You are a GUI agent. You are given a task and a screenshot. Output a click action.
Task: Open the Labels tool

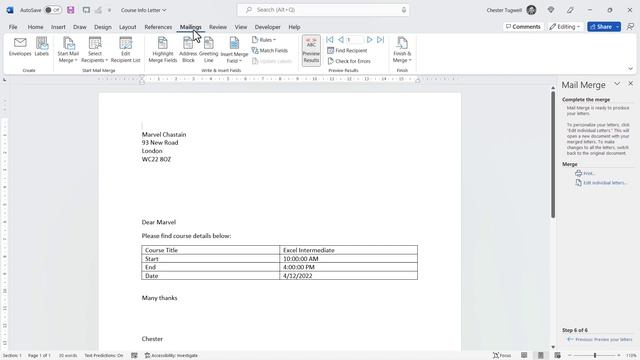pos(42,47)
